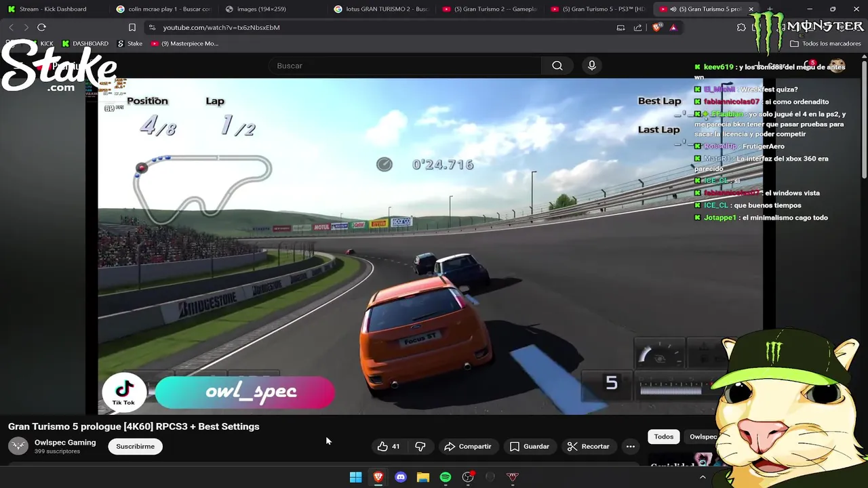Open the Owlspec Gaming channel avatar
The height and width of the screenshot is (488, 868).
click(x=18, y=445)
